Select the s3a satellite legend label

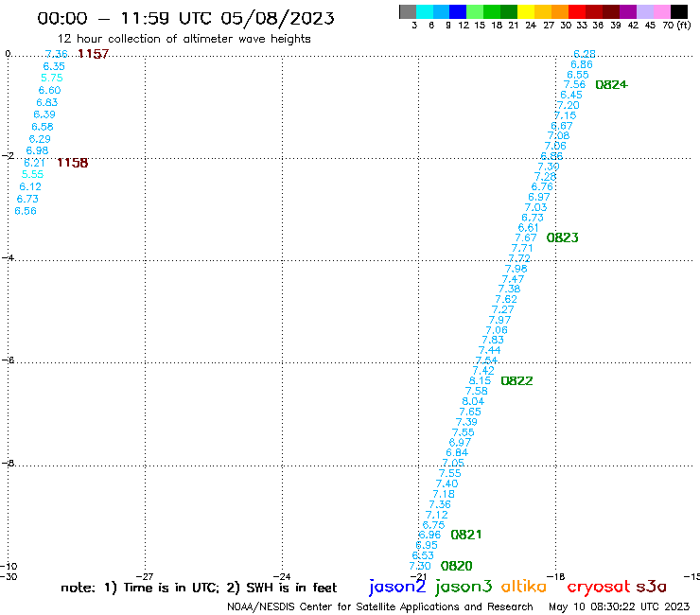click(651, 587)
